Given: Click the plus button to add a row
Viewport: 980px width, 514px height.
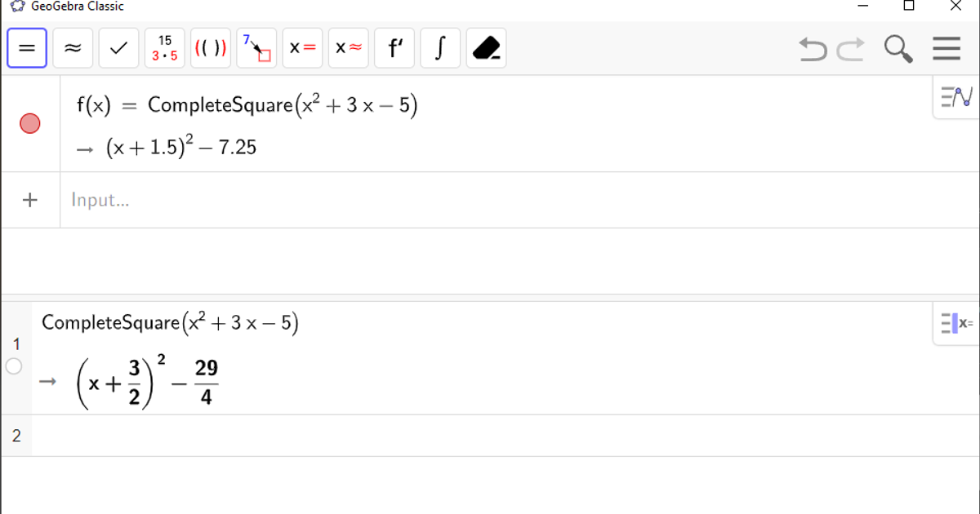Looking at the screenshot, I should click(29, 200).
